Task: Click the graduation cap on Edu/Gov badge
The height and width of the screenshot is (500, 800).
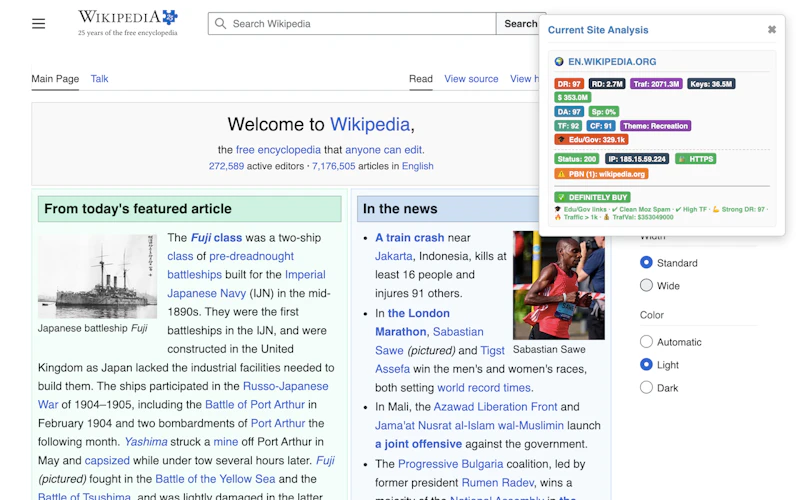Action: click(x=561, y=139)
